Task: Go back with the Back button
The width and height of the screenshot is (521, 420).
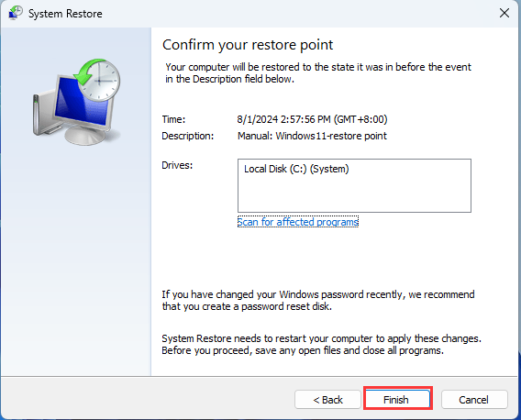Action: pos(327,399)
